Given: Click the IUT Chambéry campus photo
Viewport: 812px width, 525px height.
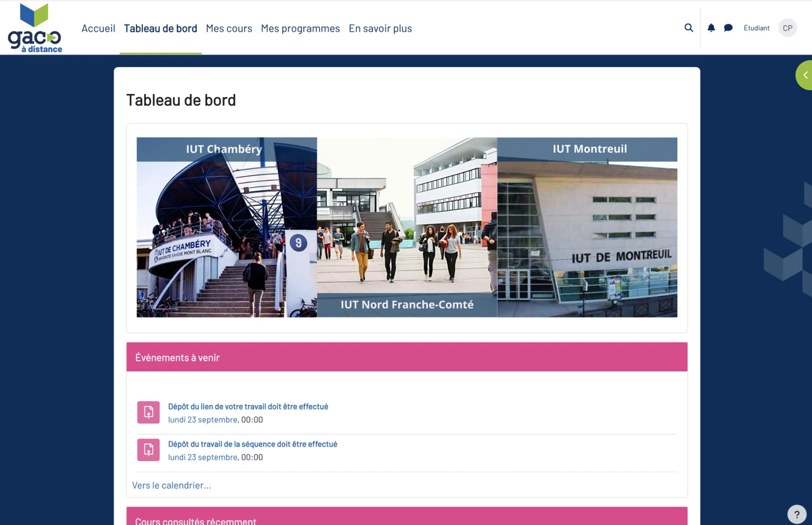Looking at the screenshot, I should tap(226, 227).
